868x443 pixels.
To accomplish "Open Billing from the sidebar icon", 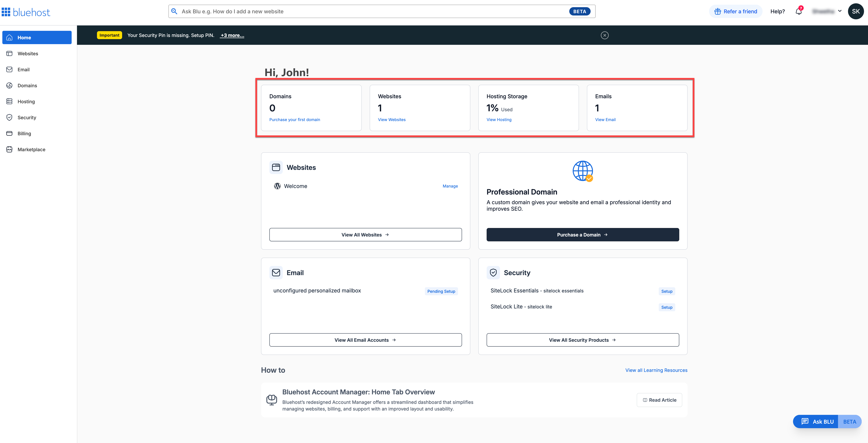I will point(9,133).
